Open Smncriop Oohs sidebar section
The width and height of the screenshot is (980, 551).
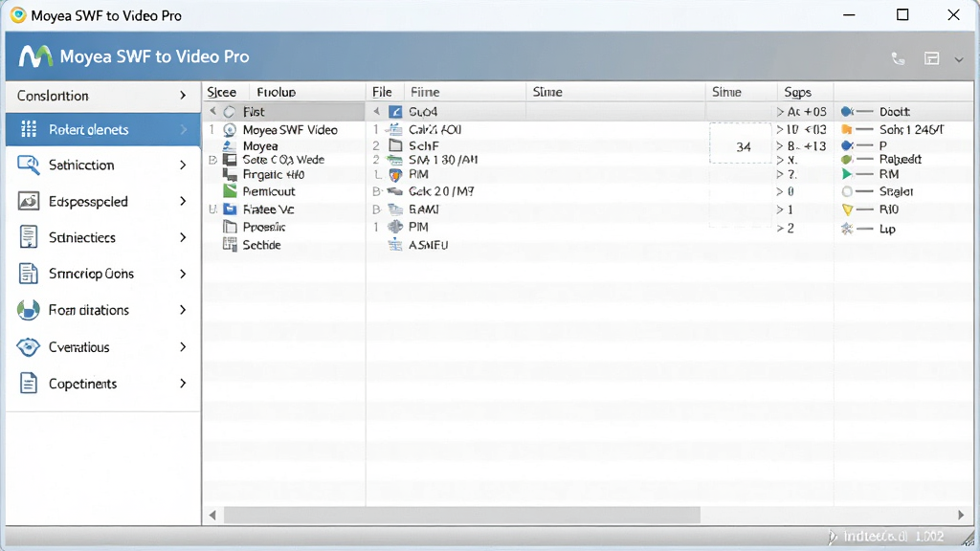103,274
